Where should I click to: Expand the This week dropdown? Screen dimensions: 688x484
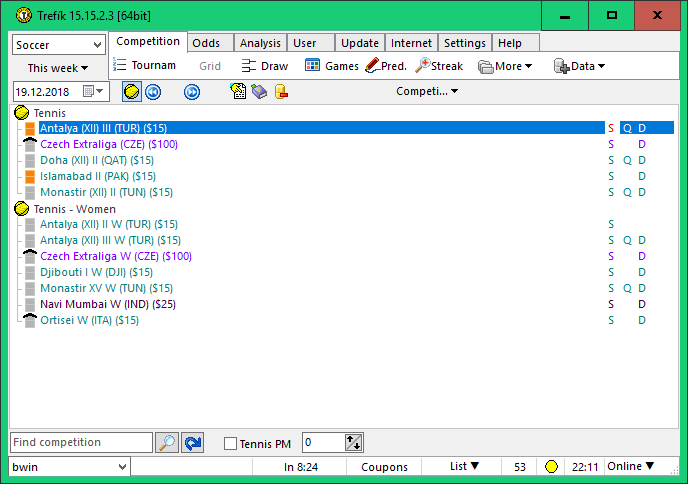(58, 68)
